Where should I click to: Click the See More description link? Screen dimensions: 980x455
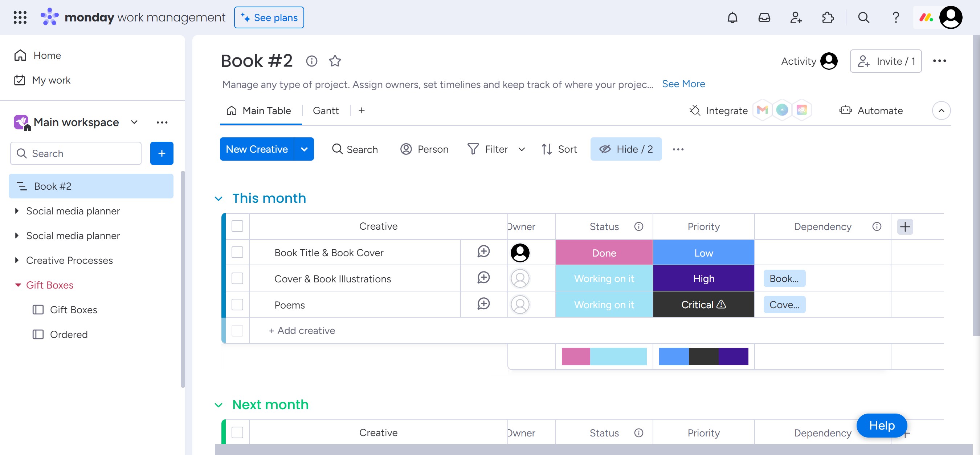[x=683, y=84]
